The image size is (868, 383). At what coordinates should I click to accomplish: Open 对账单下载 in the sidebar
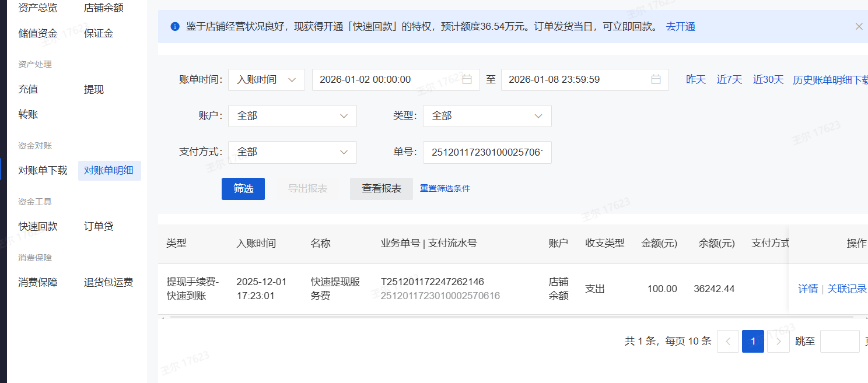[43, 171]
